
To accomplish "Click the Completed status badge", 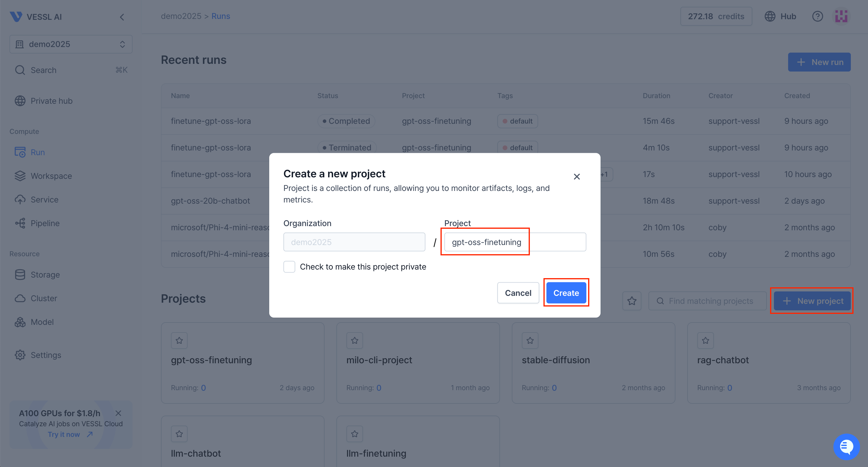I will tap(346, 121).
